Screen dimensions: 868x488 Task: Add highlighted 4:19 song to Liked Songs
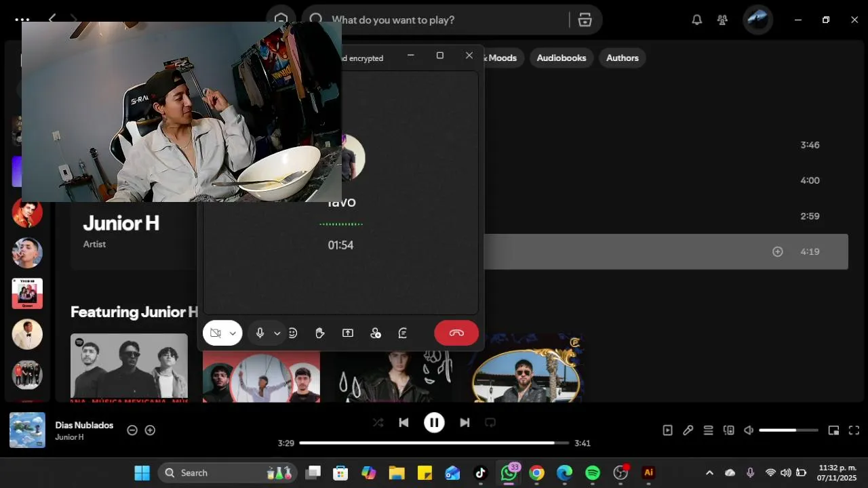[x=778, y=251]
